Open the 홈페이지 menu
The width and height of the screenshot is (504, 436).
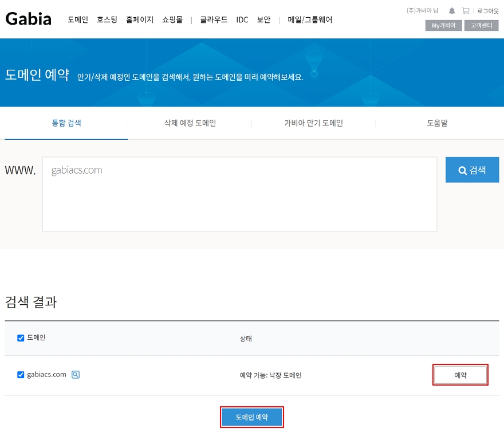click(x=140, y=19)
